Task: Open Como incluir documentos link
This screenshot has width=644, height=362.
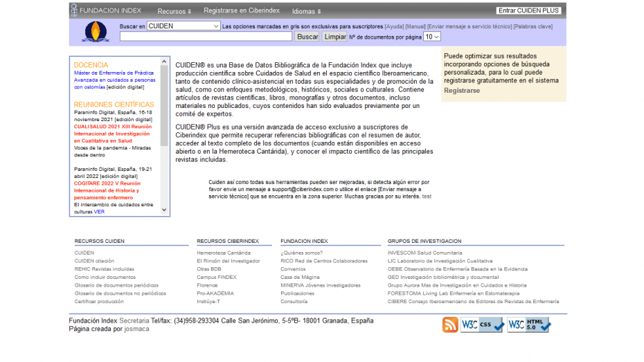Action: point(105,278)
